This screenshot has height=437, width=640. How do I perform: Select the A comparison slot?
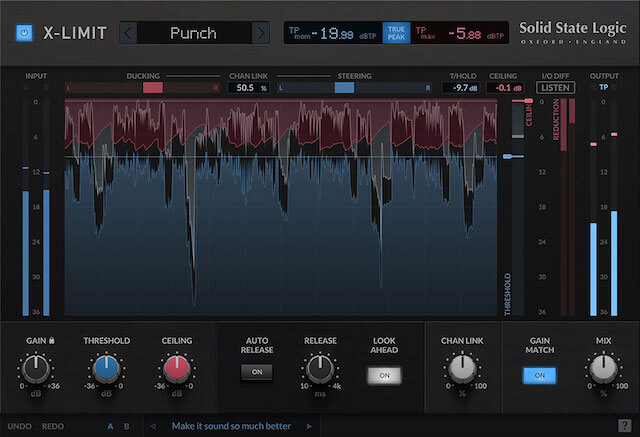(x=110, y=426)
